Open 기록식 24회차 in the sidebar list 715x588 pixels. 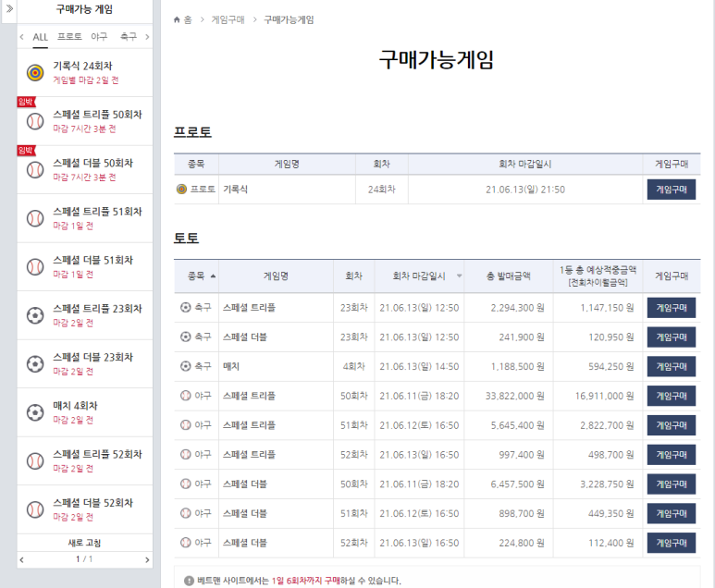[84, 72]
